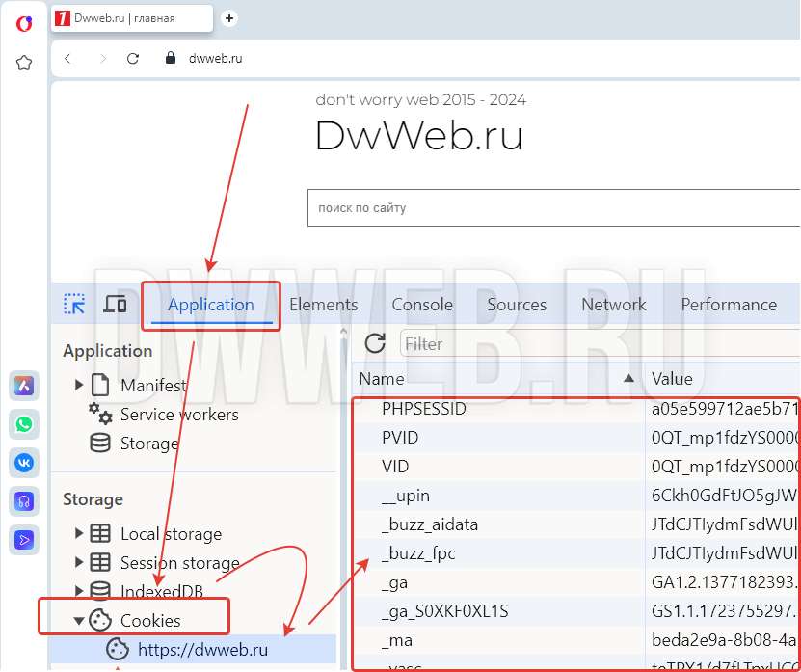Open the blue arrow flow sidebar icon

click(24, 540)
